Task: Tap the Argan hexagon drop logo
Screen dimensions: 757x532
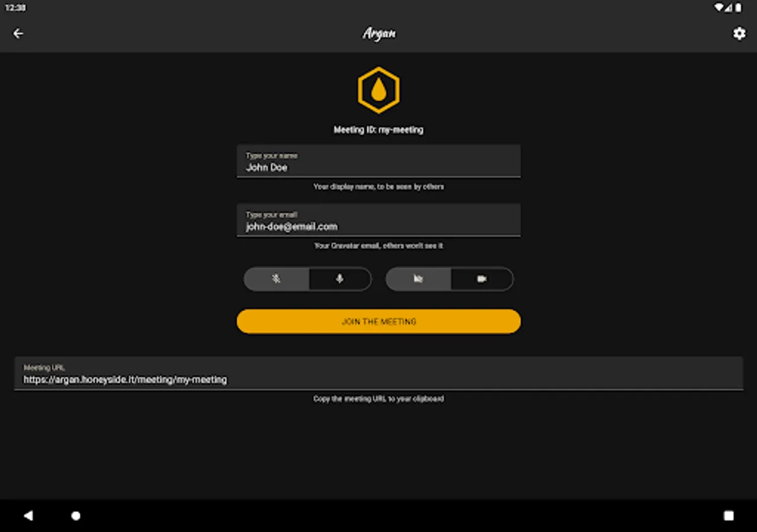Action: pyautogui.click(x=378, y=90)
